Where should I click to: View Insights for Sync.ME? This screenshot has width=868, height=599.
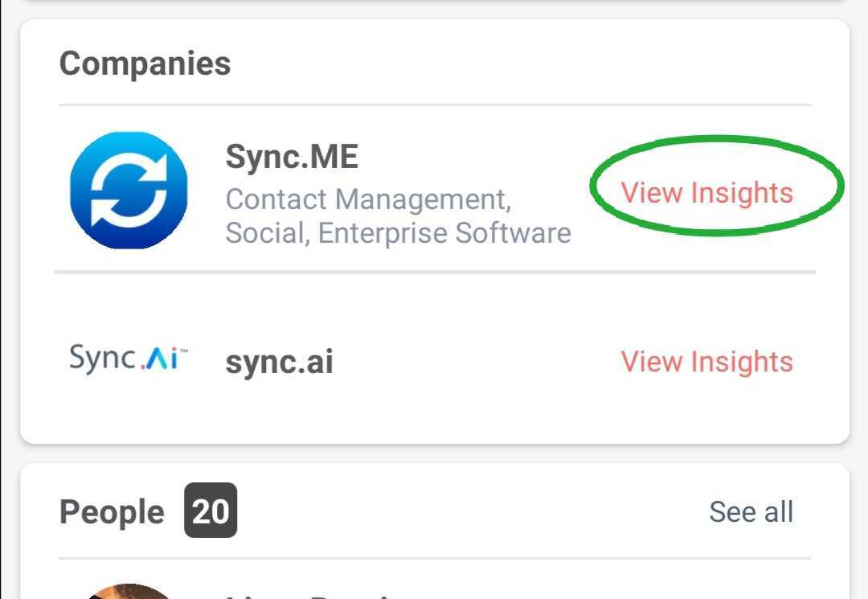point(707,193)
